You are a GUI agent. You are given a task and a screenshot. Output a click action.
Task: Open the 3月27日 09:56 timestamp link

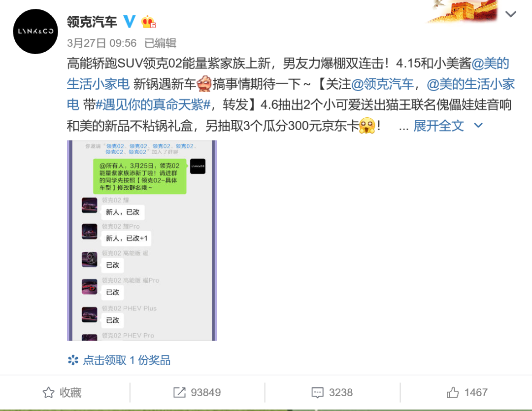[101, 43]
